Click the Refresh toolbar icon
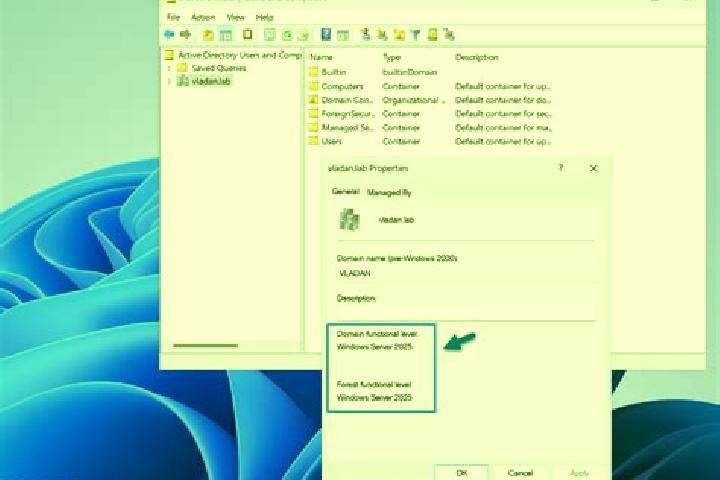Screen dimensions: 720x480 coord(287,35)
